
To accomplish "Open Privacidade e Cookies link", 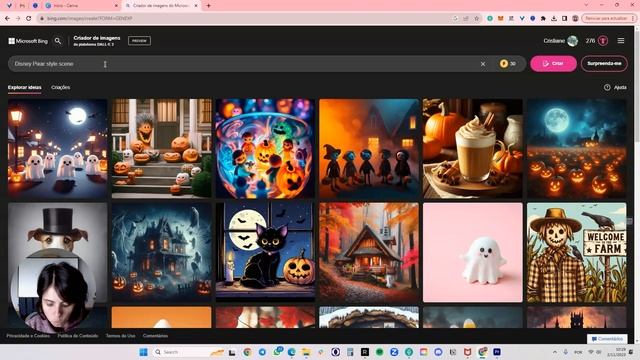I will [28, 336].
